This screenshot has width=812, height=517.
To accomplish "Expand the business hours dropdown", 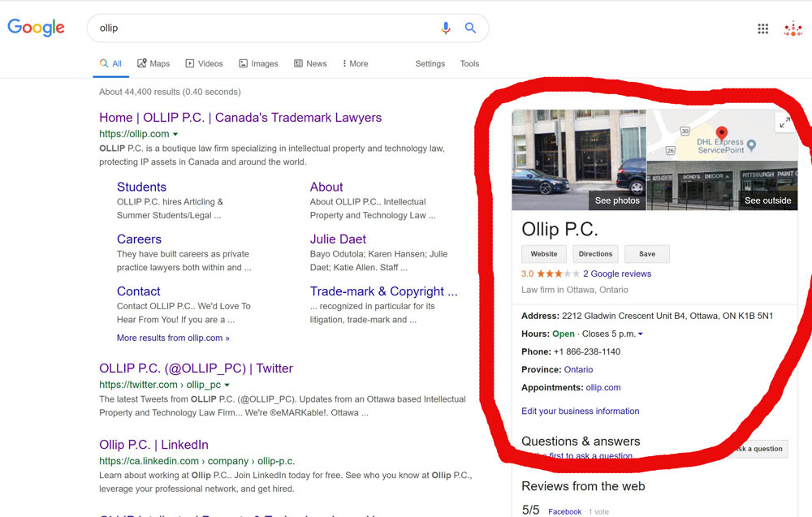I will pyautogui.click(x=641, y=334).
